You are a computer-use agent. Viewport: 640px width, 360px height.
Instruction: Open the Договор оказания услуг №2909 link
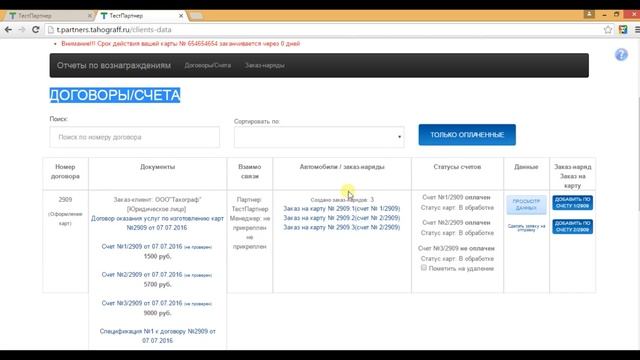(157, 223)
